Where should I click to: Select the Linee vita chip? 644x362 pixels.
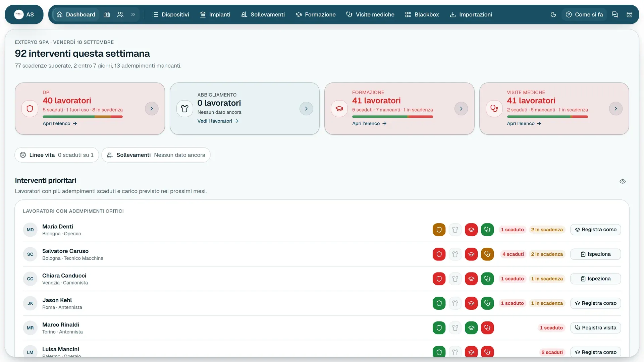pyautogui.click(x=57, y=155)
